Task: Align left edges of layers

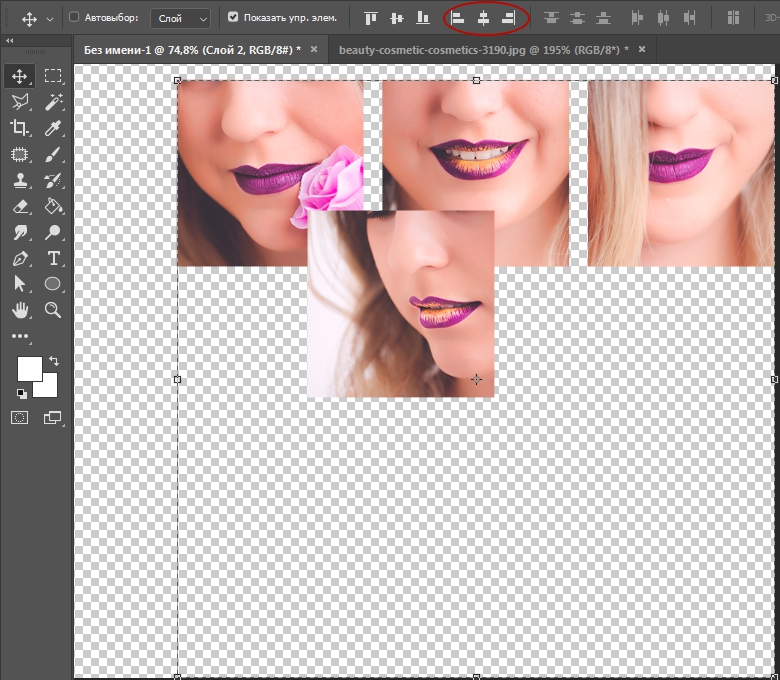Action: 457,18
